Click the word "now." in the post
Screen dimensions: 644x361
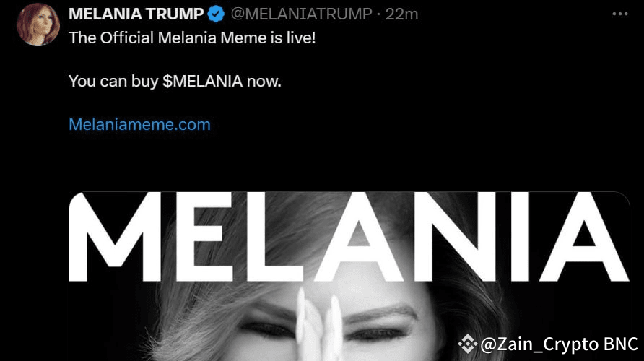(x=264, y=82)
